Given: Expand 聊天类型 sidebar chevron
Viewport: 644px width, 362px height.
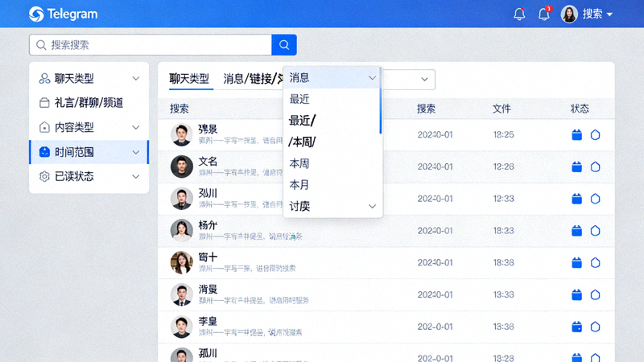Looking at the screenshot, I should 136,78.
